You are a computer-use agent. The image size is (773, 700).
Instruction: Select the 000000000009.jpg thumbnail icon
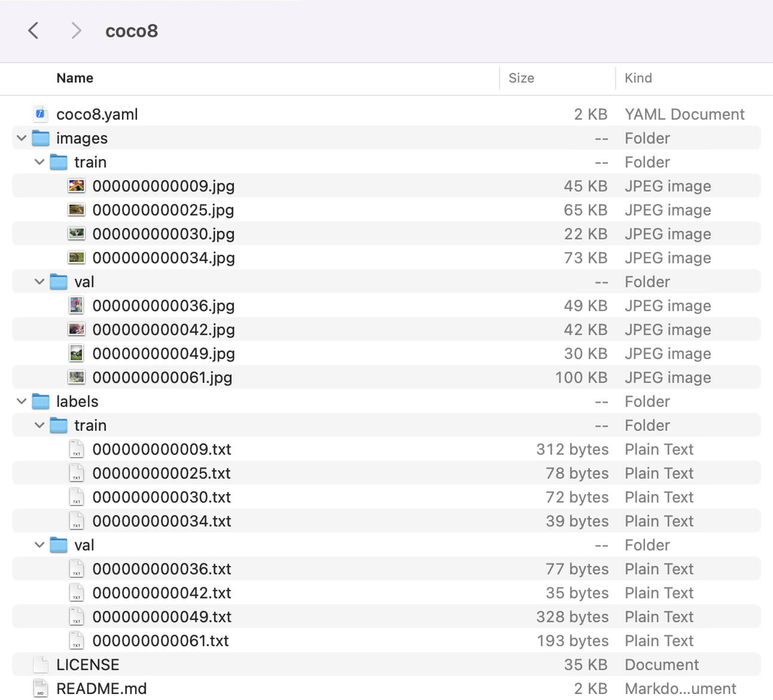(x=76, y=186)
